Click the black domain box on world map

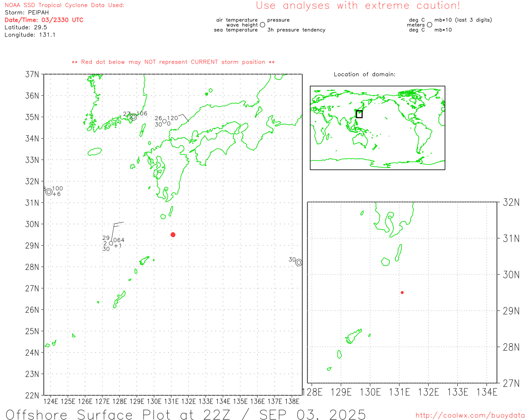[x=359, y=114]
